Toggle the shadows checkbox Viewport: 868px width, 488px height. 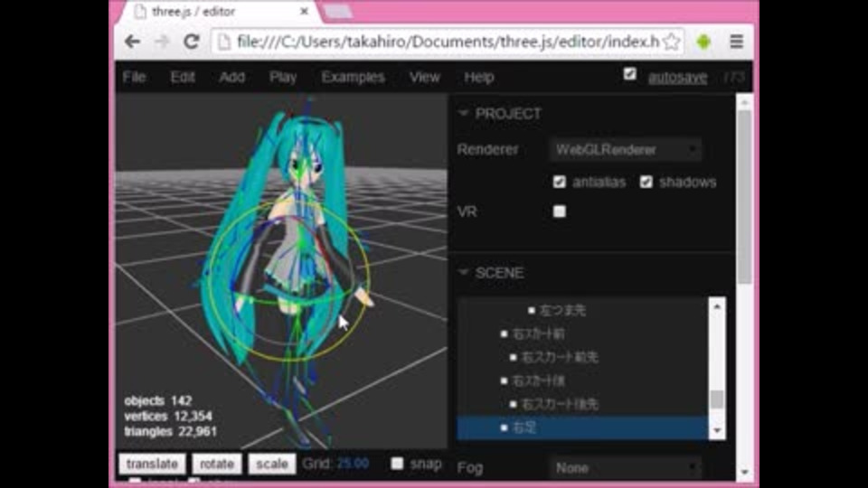[x=646, y=182]
